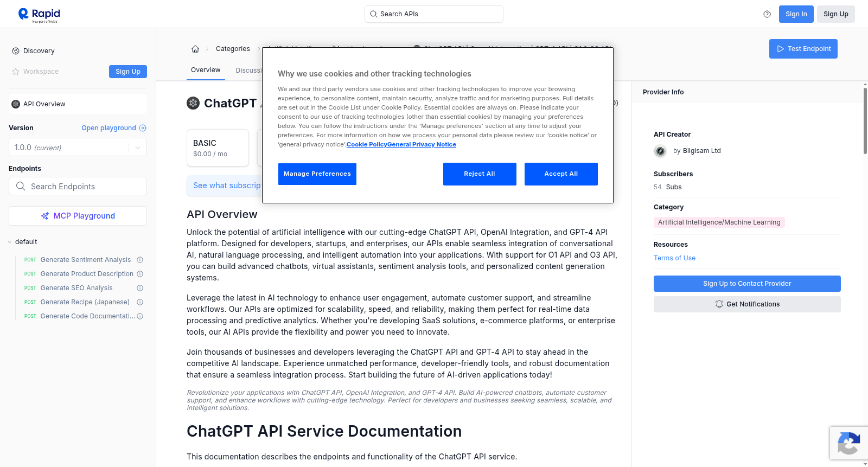Open info icon for Generate Sentiment Analysis

(140, 260)
